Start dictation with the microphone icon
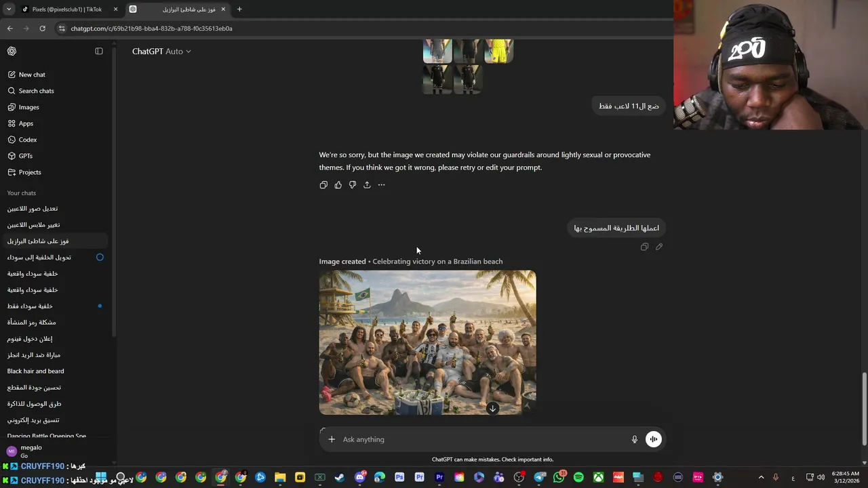Screen dimensions: 868x488 click(x=635, y=439)
